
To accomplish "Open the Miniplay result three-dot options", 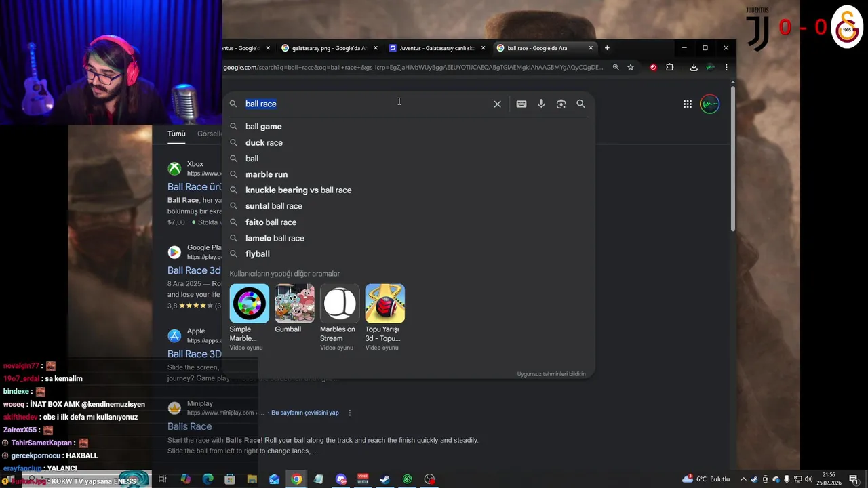I will (350, 413).
